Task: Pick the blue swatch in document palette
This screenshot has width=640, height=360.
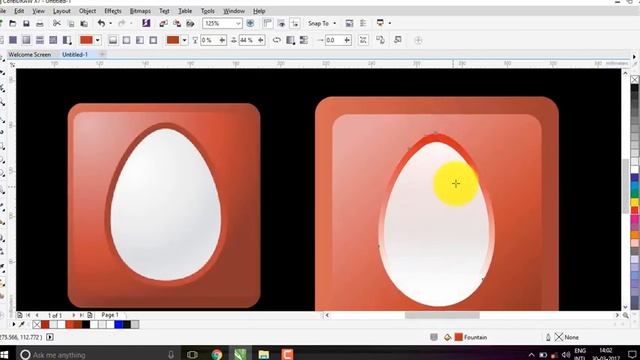Action: [x=118, y=324]
